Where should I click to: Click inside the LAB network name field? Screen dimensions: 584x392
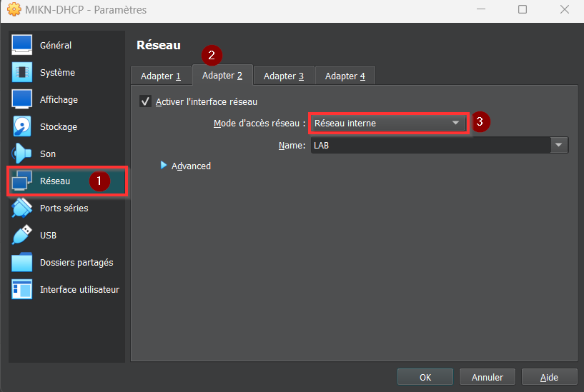(x=430, y=145)
